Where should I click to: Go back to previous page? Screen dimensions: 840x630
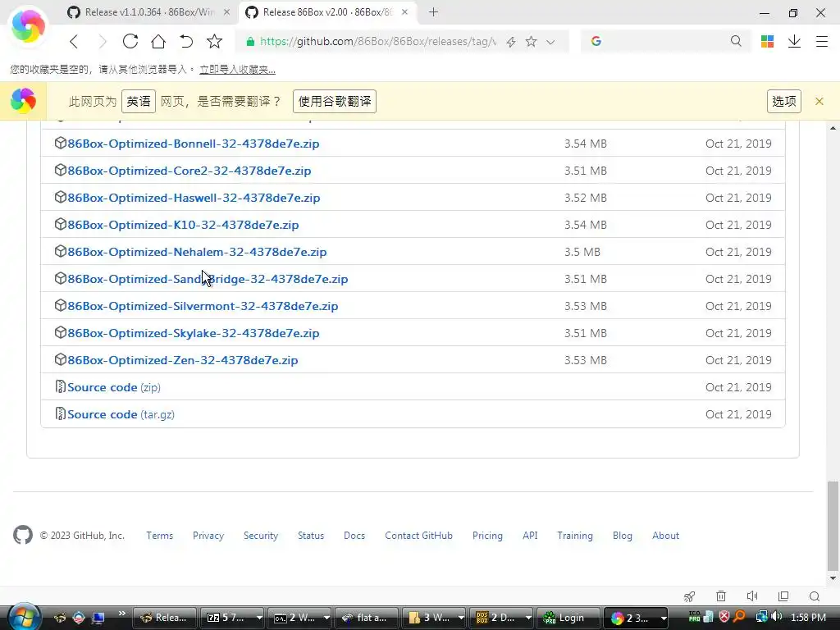pos(74,41)
